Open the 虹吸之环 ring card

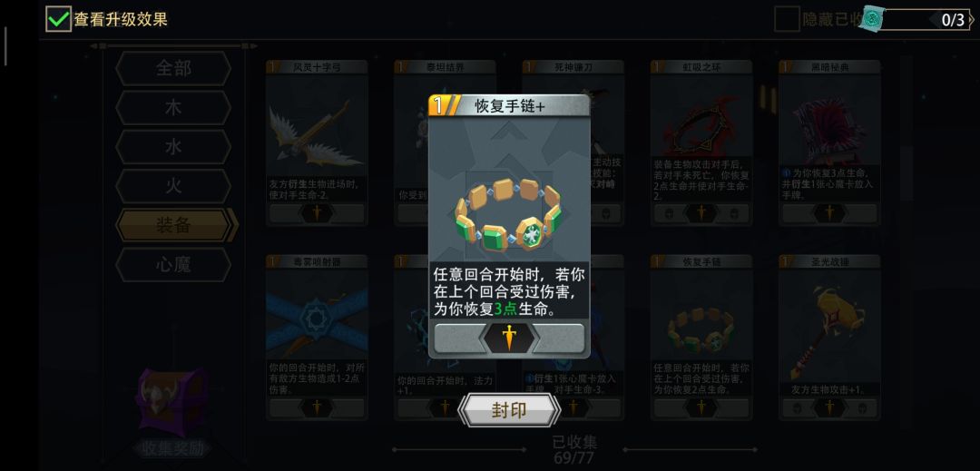coord(701,142)
